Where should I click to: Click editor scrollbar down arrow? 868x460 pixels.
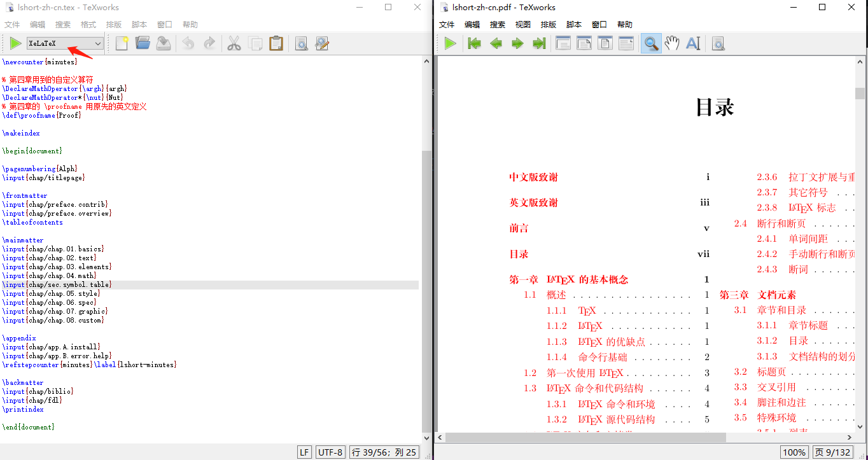426,438
